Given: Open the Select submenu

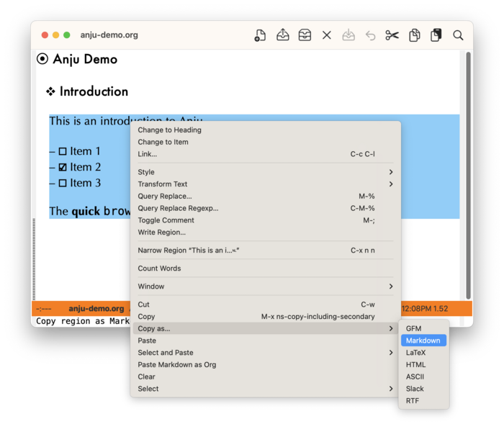Looking at the screenshot, I should (266, 389).
